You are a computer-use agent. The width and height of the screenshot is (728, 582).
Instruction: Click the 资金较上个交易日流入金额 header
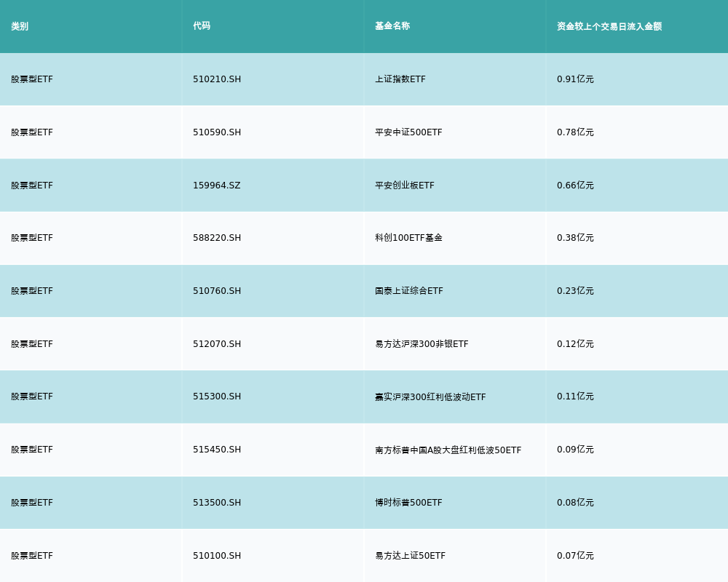(x=609, y=26)
